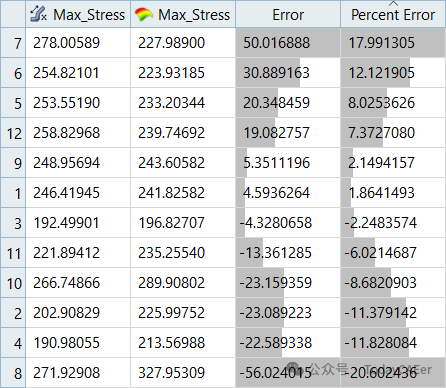Image resolution: width=446 pixels, height=388 pixels.
Task: Select row header 7
Action: pyautogui.click(x=13, y=43)
